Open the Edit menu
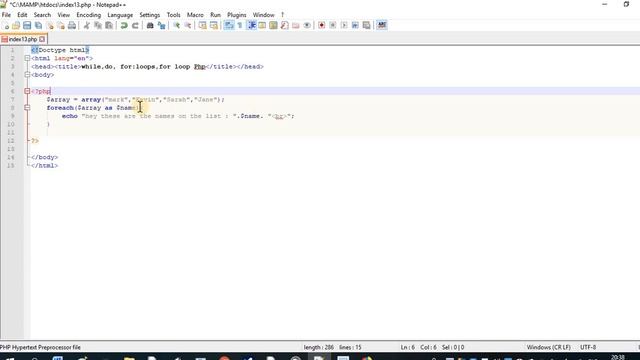The height and width of the screenshot is (360, 640). click(22, 15)
